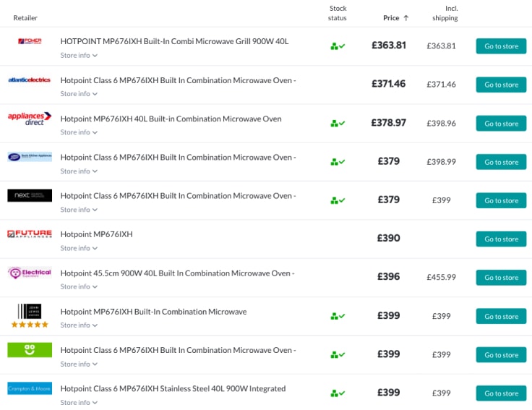Click the Next retailer logo
Image resolution: width=532 pixels, height=410 pixels.
click(x=30, y=195)
